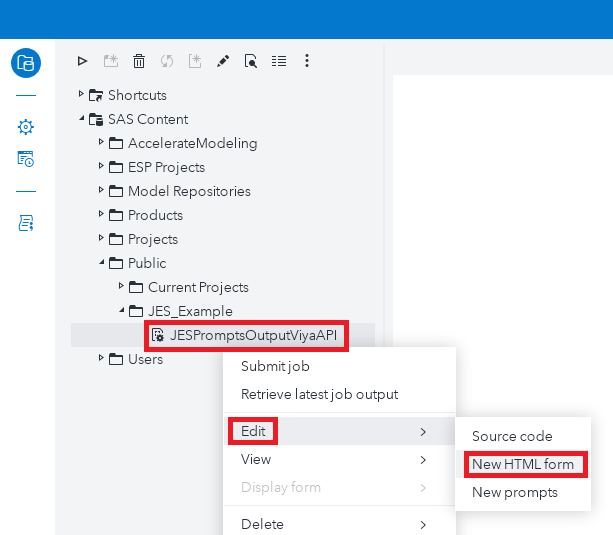Click the page-with-magnifier icon in toolbar
The width and height of the screenshot is (613, 535).
click(x=251, y=61)
